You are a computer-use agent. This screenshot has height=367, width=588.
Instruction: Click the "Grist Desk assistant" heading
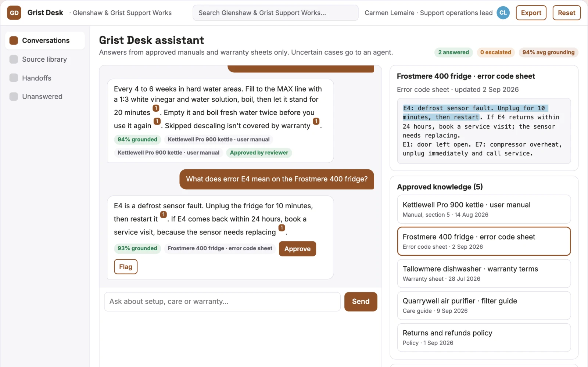coord(151,40)
